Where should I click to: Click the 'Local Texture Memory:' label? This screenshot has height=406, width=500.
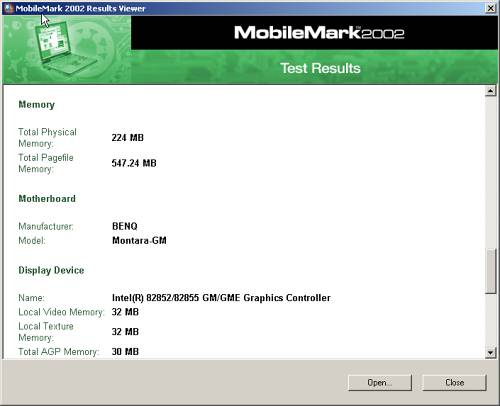click(x=46, y=332)
